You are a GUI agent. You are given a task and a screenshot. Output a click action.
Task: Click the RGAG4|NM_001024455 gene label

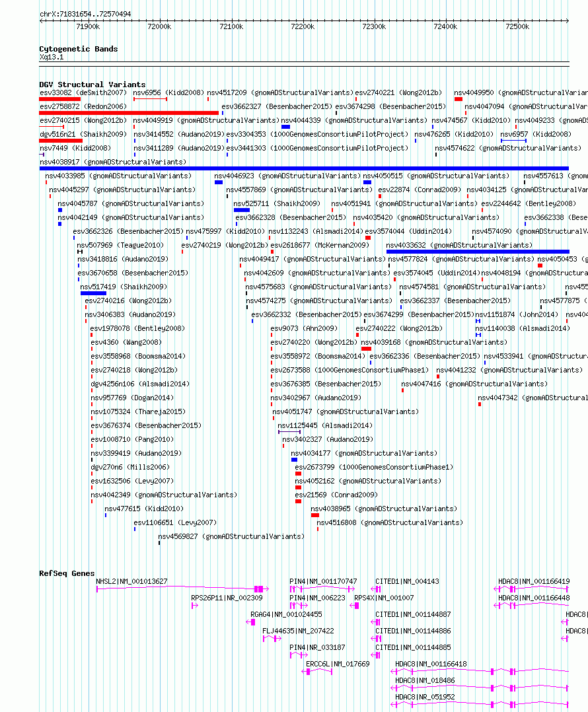tap(286, 614)
